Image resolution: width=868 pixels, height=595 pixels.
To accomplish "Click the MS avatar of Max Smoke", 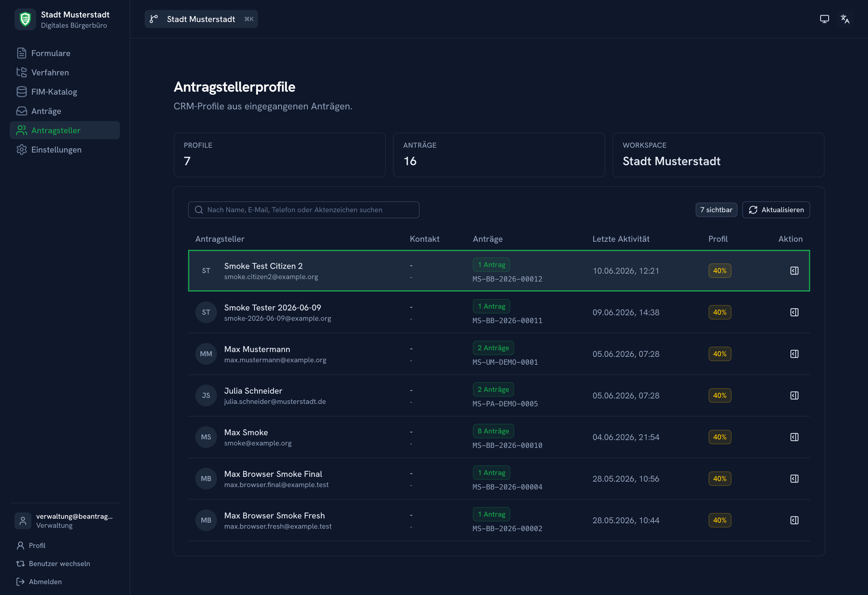I will coord(206,437).
